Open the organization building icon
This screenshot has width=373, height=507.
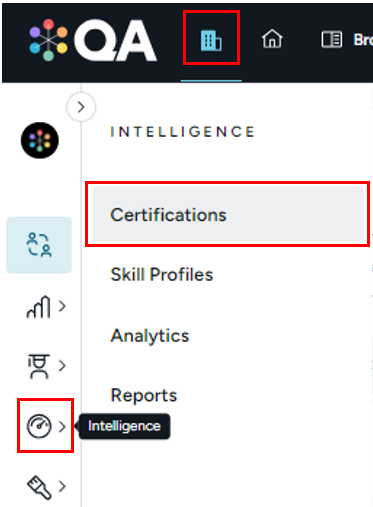coord(211,40)
